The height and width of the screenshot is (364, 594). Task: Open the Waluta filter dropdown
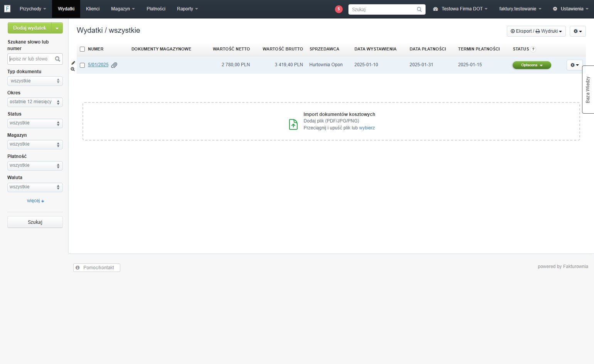click(x=35, y=187)
